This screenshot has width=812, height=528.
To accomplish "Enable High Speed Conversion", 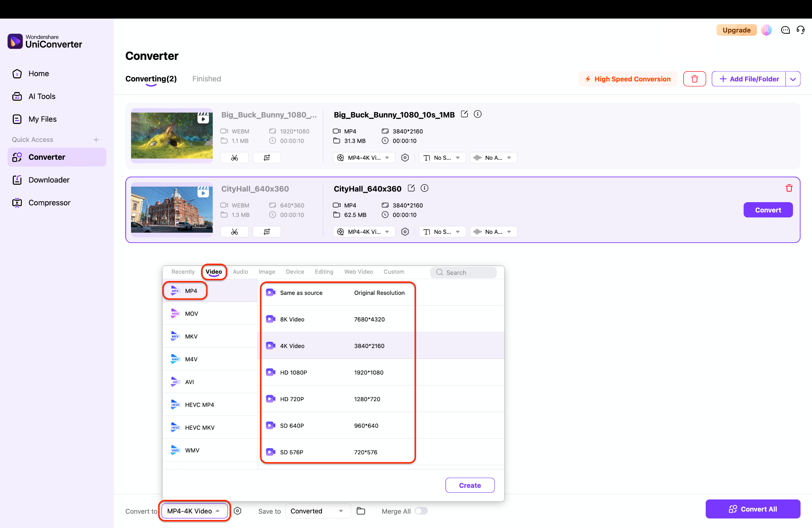I will (628, 79).
